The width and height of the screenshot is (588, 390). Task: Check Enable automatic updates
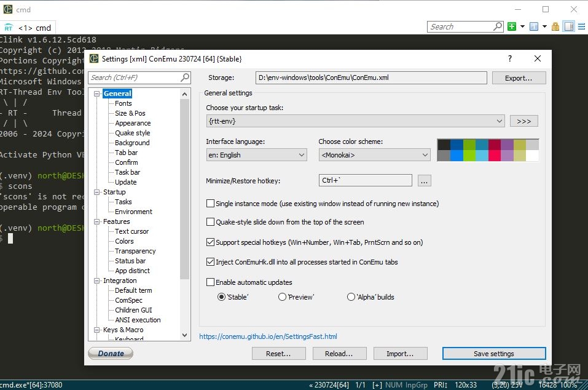[x=210, y=282]
